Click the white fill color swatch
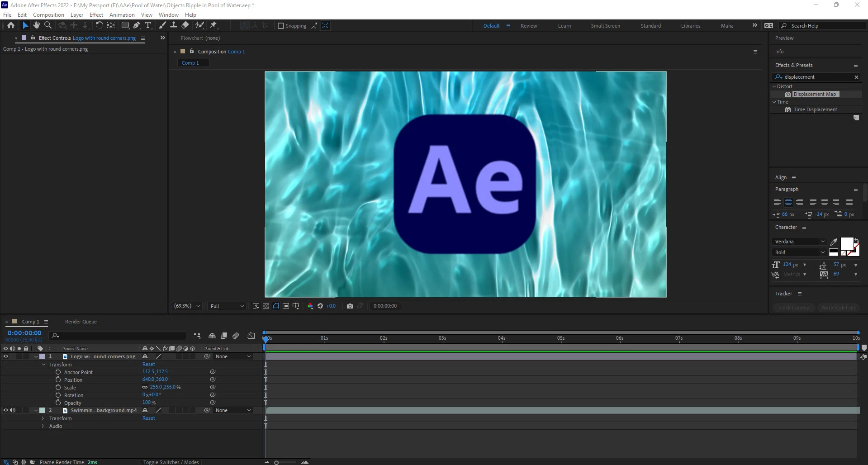Image resolution: width=868 pixels, height=465 pixels. tap(846, 244)
